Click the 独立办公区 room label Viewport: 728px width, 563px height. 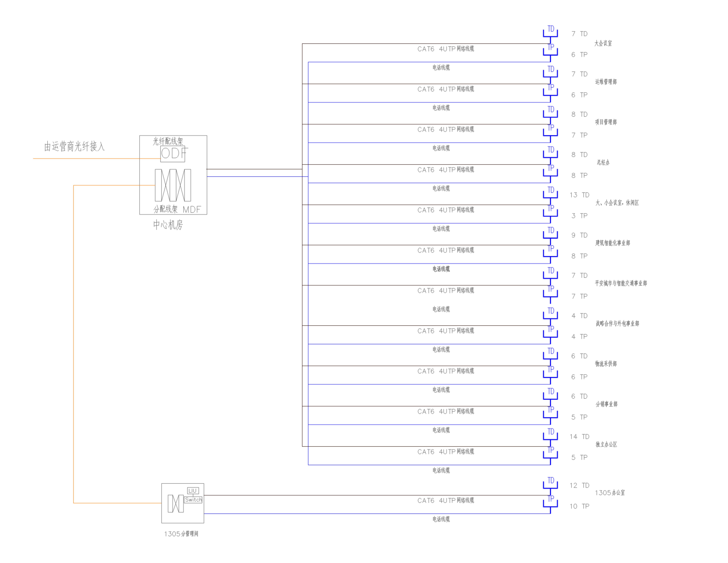tap(606, 444)
